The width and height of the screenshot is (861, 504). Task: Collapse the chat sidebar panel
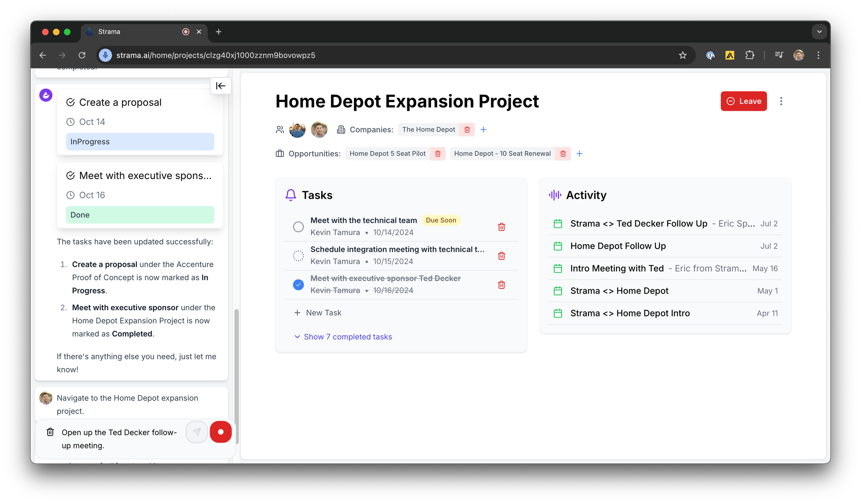click(220, 86)
